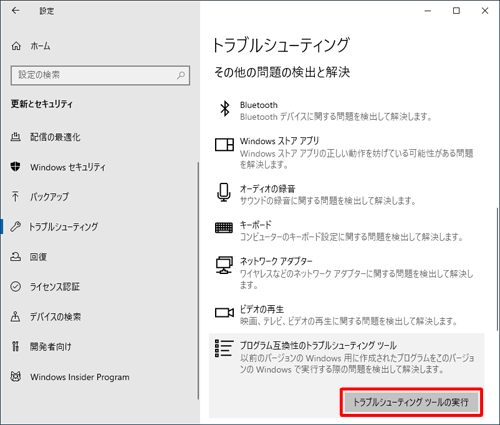Screen dimensions: 500x425
Task: Click the ライセンス認証 checkmark icon
Action: (x=15, y=287)
